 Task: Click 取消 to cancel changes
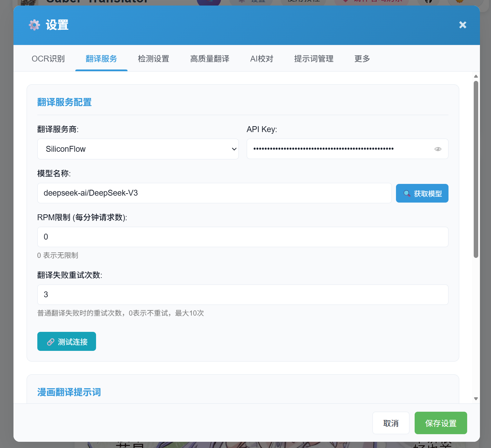tap(391, 423)
